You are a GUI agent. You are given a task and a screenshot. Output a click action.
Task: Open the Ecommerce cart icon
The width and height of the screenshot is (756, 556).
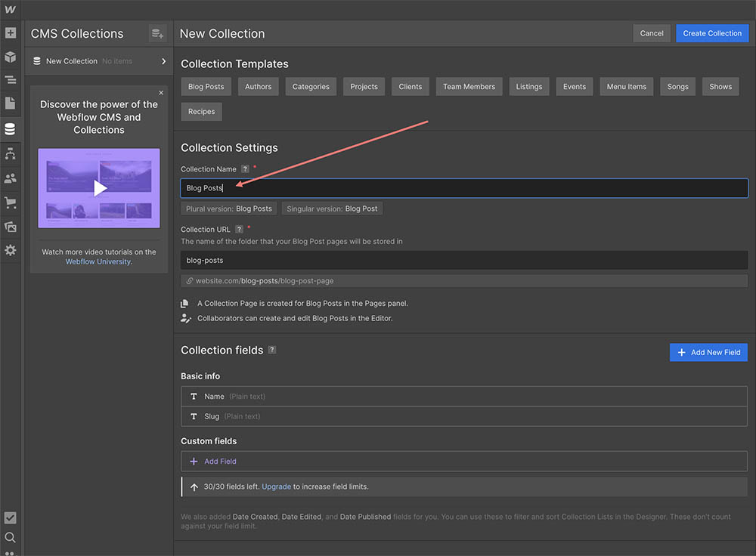(x=10, y=202)
